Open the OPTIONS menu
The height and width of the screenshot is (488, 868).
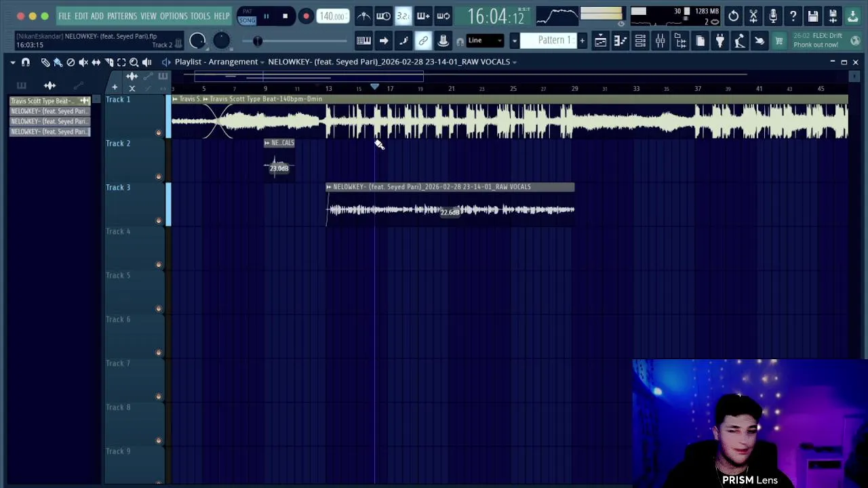[x=174, y=16]
